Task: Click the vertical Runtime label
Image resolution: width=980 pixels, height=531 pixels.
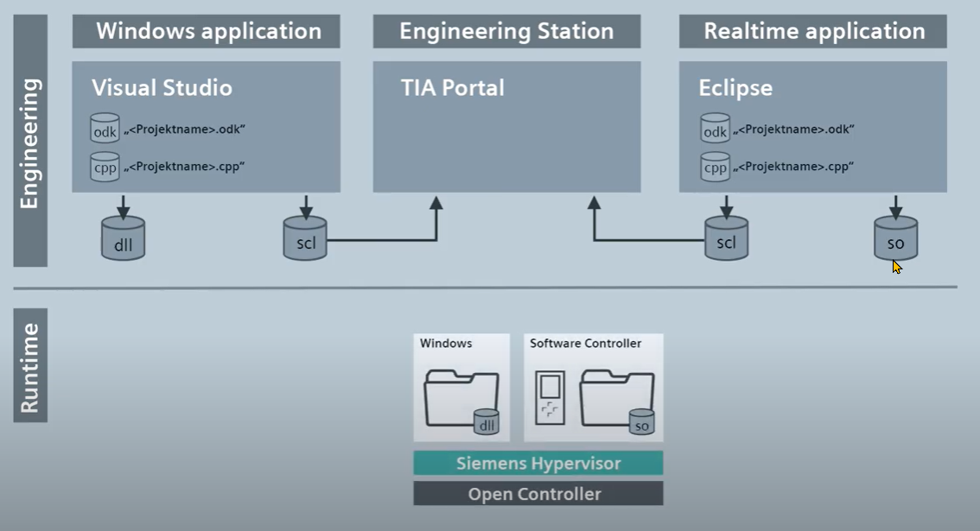Action: [x=30, y=365]
